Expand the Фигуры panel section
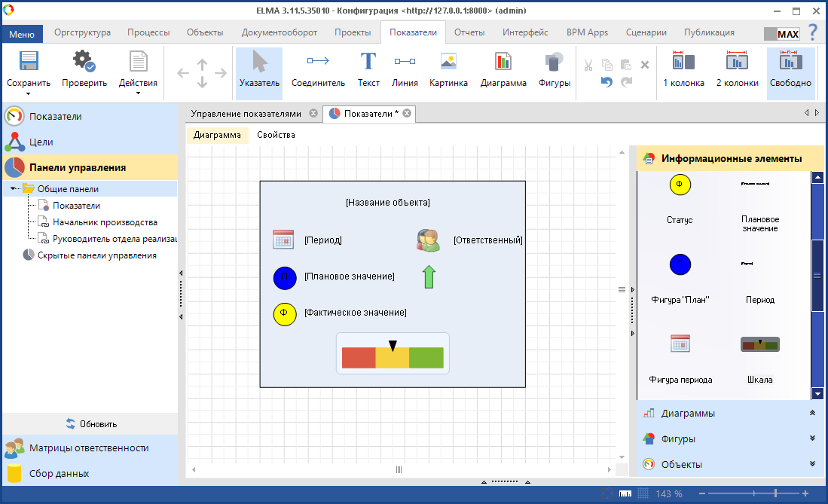This screenshot has width=828, height=504. [812, 438]
